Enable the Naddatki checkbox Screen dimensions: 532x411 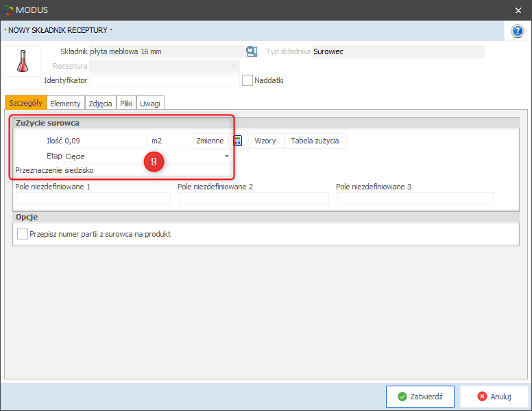point(247,80)
